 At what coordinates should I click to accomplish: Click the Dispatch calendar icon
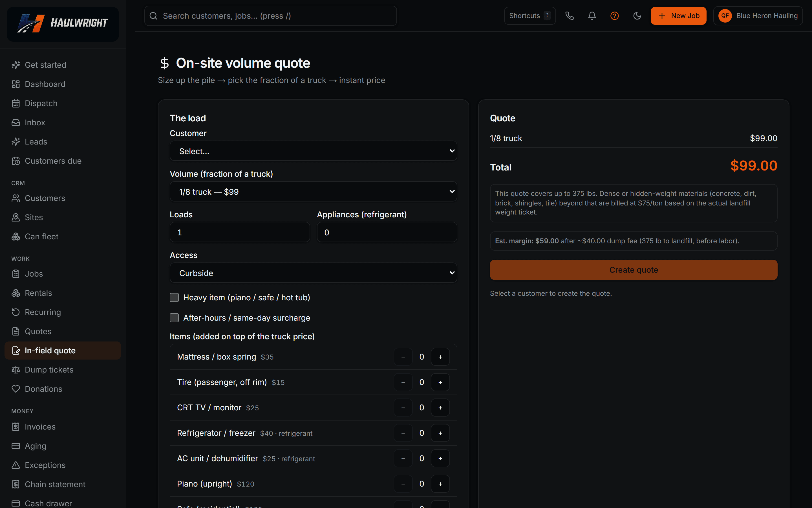tap(16, 103)
